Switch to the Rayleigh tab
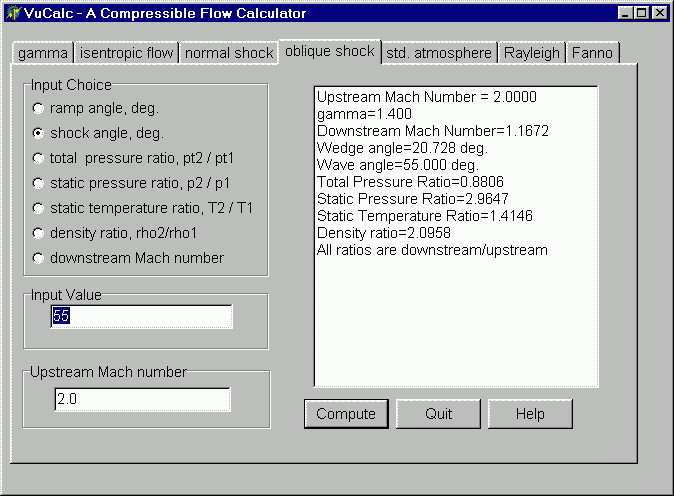Viewport: 674px width, 496px height. point(532,53)
